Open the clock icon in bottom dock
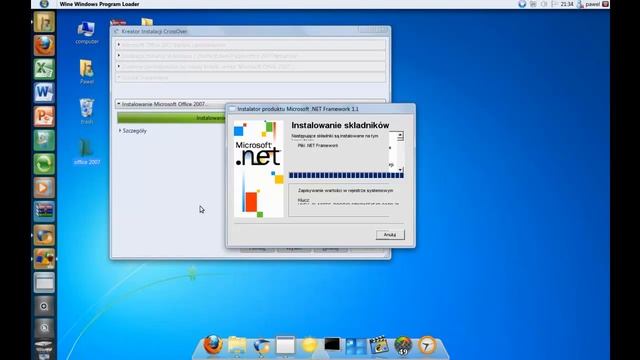 [x=427, y=346]
